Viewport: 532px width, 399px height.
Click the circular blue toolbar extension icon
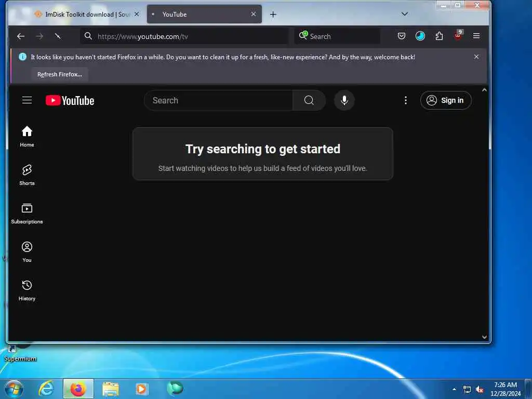pos(420,36)
